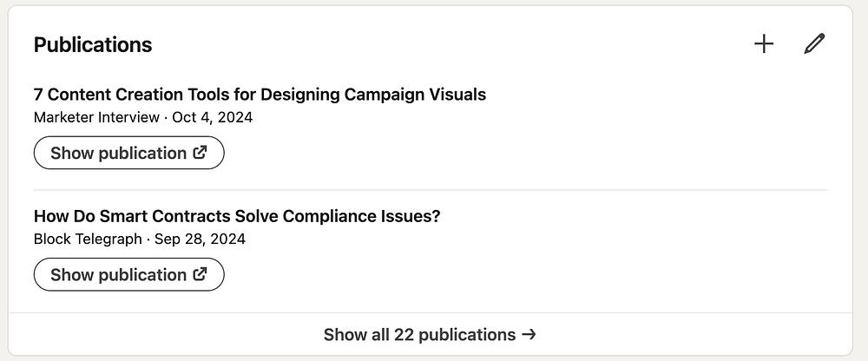868x361 pixels.
Task: Click the Publications section heading
Action: (x=93, y=44)
